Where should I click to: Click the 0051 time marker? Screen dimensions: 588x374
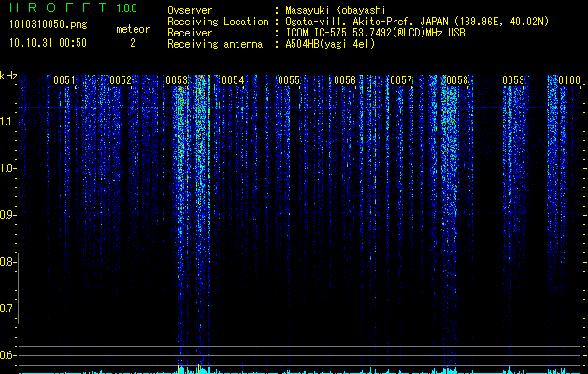click(x=65, y=80)
